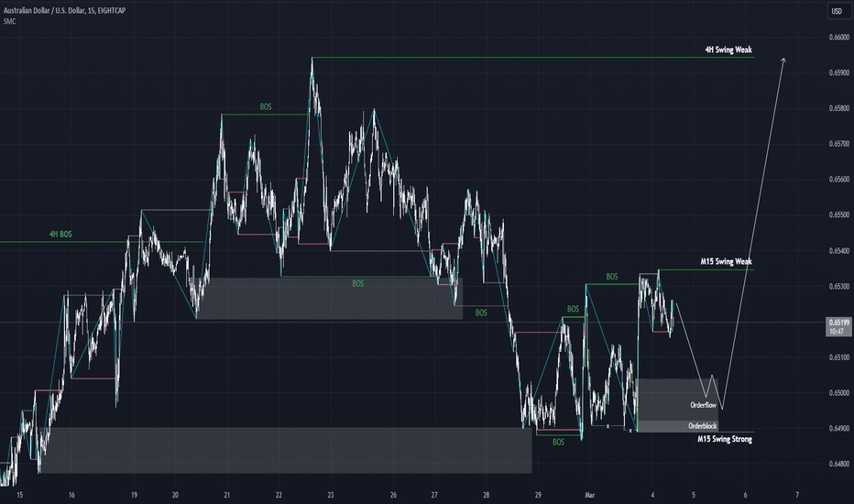Select the SMC indicator label
The image size is (854, 504).
click(x=9, y=21)
